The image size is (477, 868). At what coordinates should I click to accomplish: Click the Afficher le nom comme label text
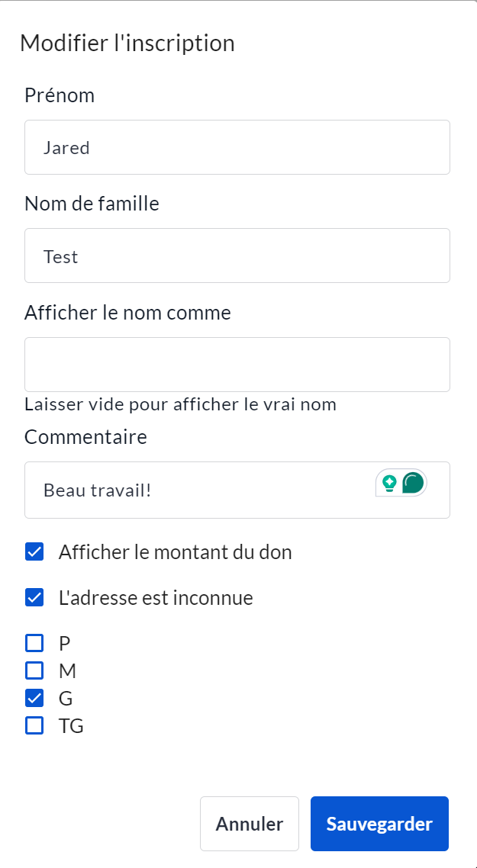pyautogui.click(x=127, y=313)
